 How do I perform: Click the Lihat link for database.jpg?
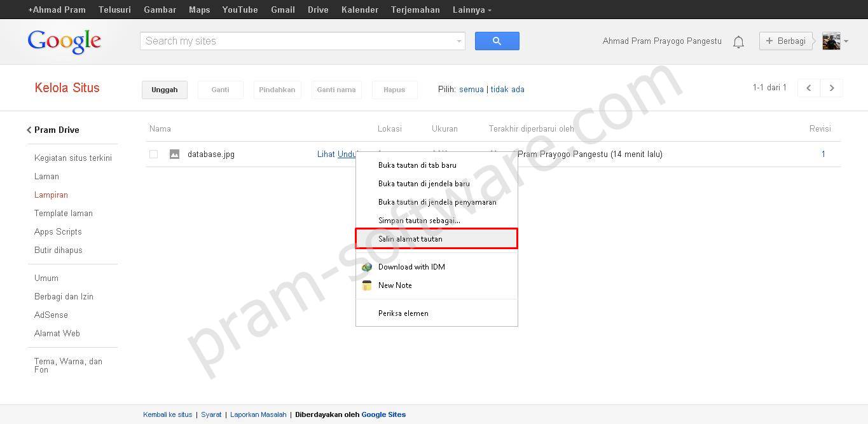[326, 154]
